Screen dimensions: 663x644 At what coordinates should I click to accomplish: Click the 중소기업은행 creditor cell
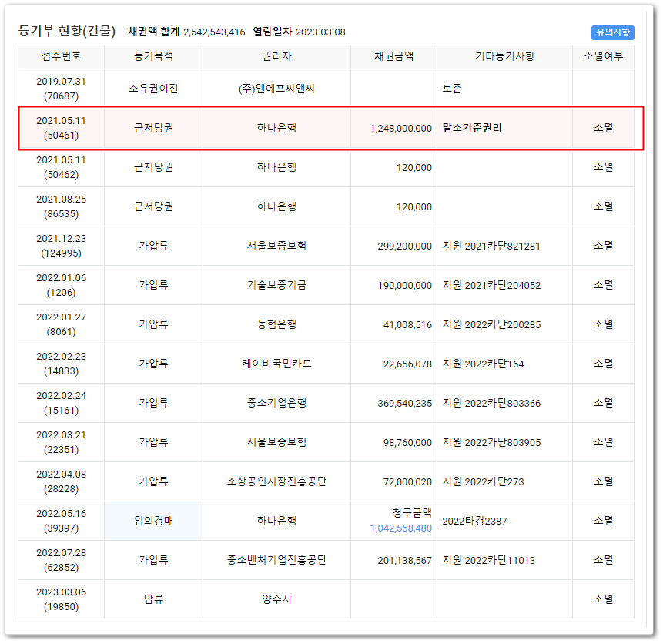click(277, 403)
